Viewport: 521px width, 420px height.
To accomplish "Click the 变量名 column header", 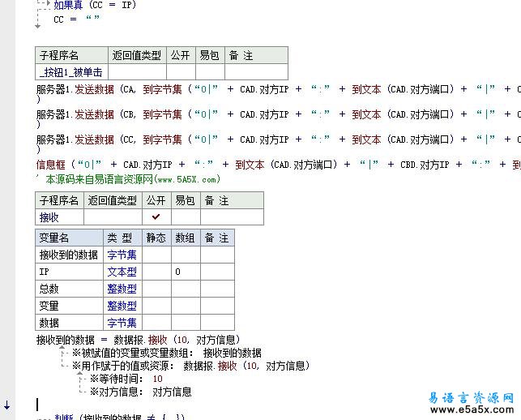I will click(69, 238).
